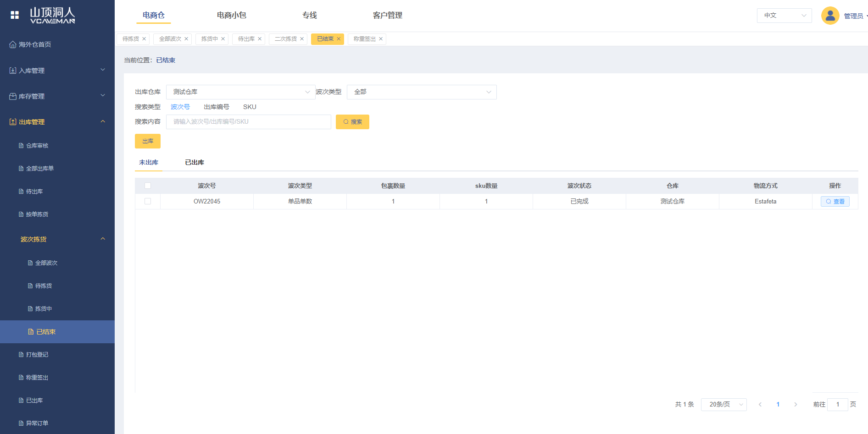This screenshot has width=868, height=434.
Task: Click the app grid menu icon
Action: pos(15,15)
